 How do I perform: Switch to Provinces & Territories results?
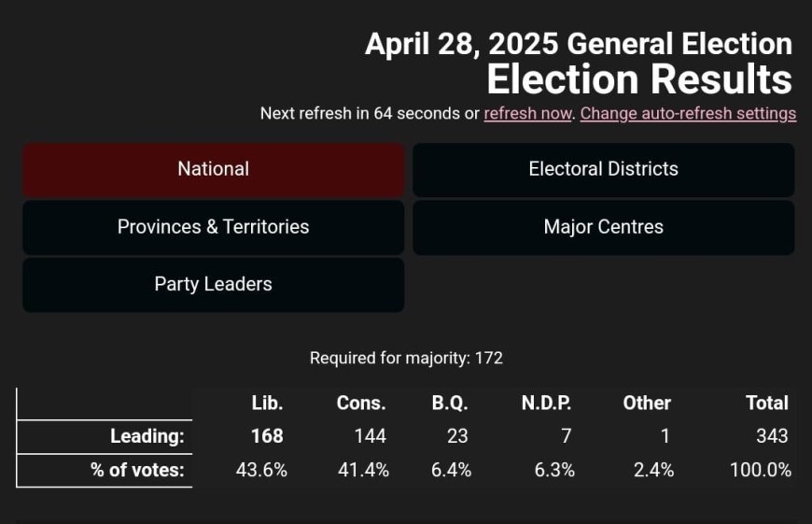214,227
